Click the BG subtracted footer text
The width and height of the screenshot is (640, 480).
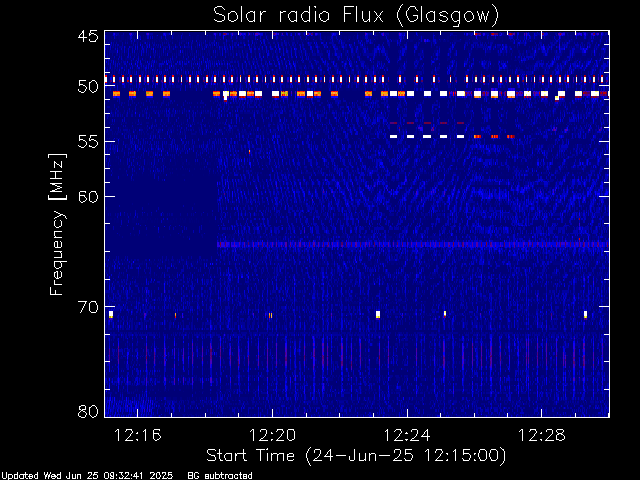click(220, 476)
